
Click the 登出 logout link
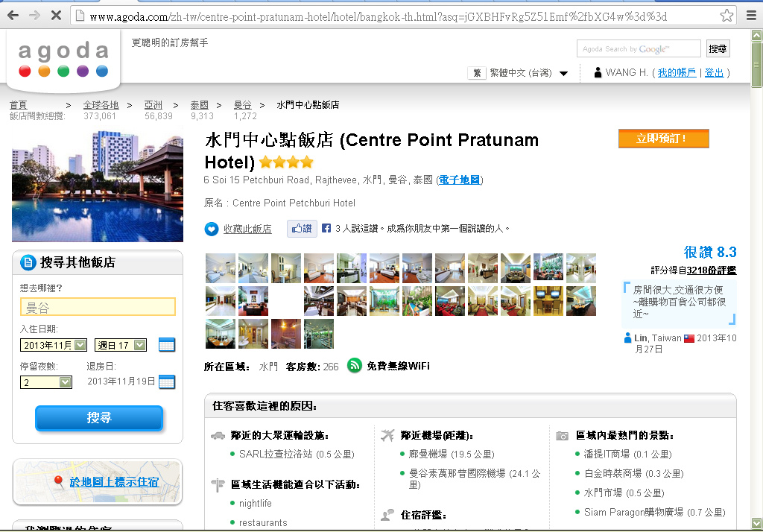(714, 72)
